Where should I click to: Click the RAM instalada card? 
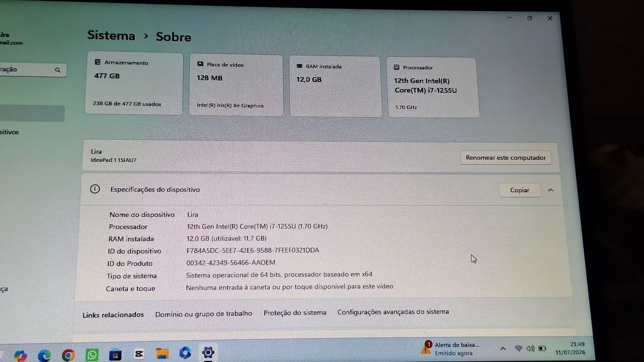click(x=335, y=86)
